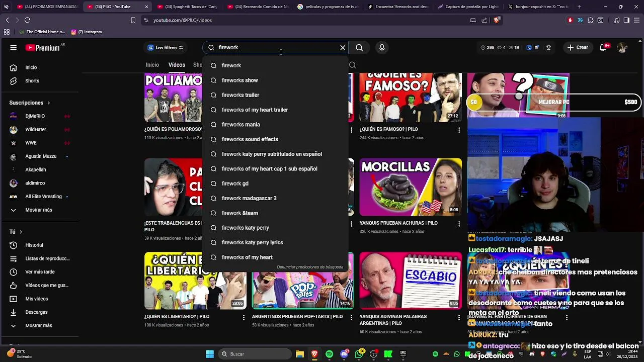644x362 pixels.
Task: Select suggestion 'fireworks show'
Action: pos(275,80)
